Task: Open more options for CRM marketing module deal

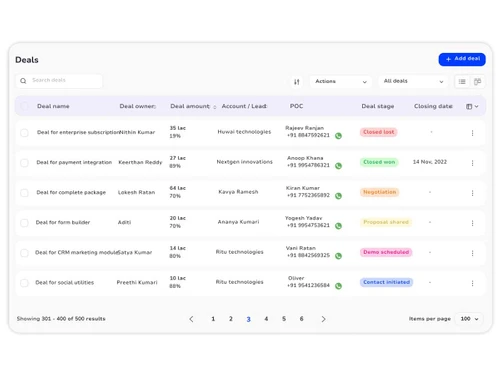Action: (x=472, y=253)
